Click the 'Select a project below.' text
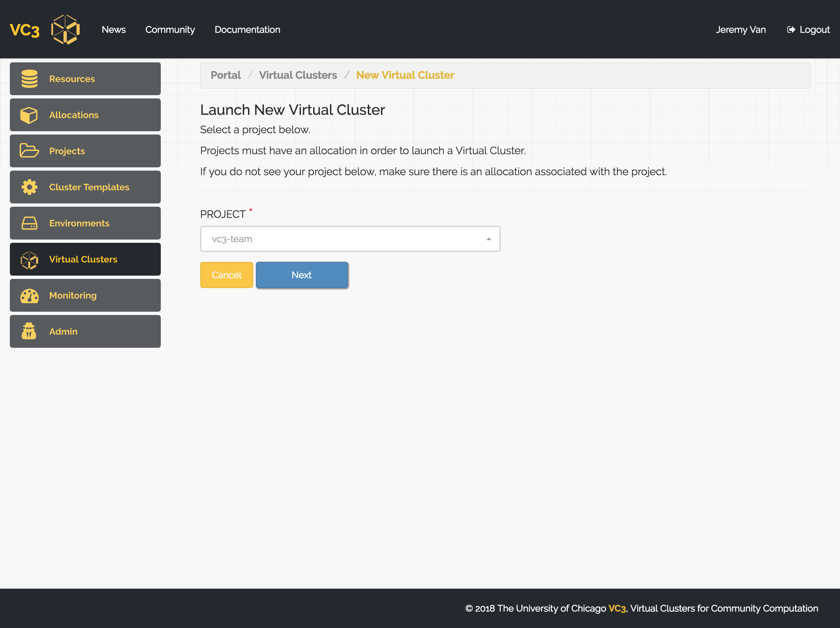Image resolution: width=840 pixels, height=628 pixels. 255,130
